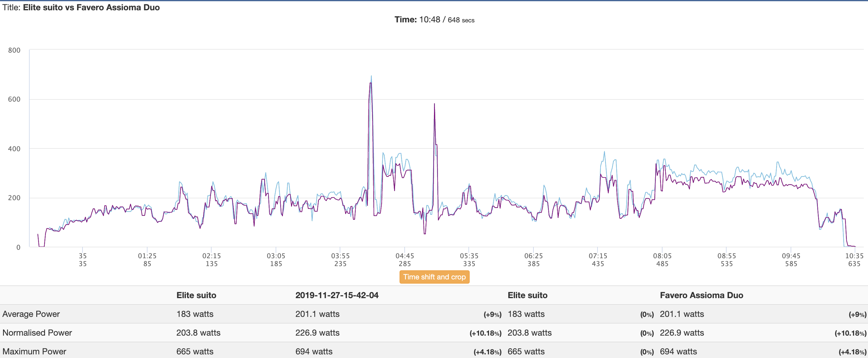The image size is (868, 358).
Task: Select the Normalised Power row label
Action: pyautogui.click(x=37, y=333)
